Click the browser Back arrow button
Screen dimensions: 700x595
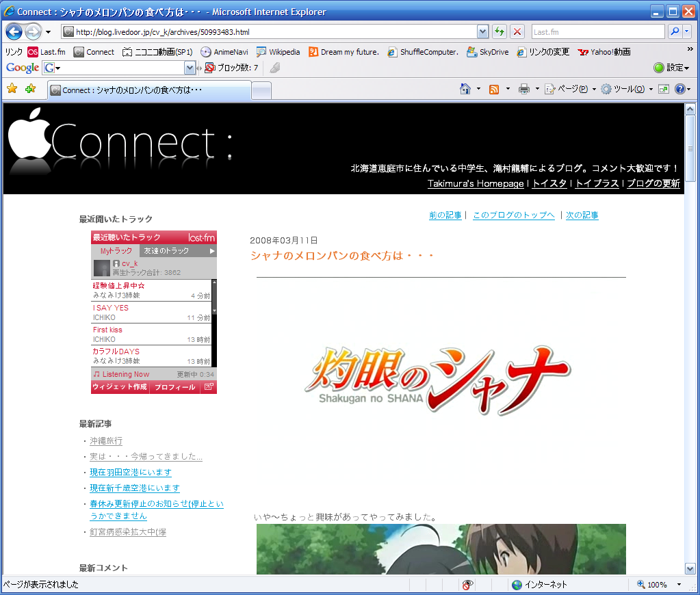(14, 31)
